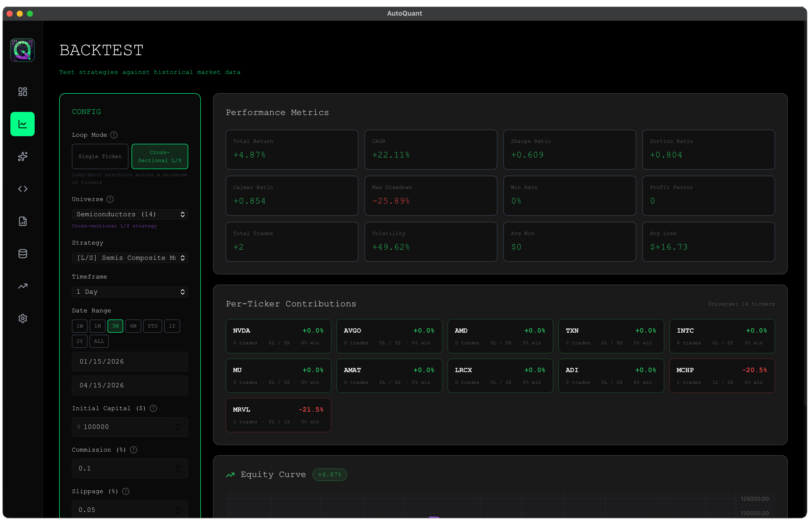Show the Universe help tooltip icon
The height and width of the screenshot is (523, 812).
[110, 199]
